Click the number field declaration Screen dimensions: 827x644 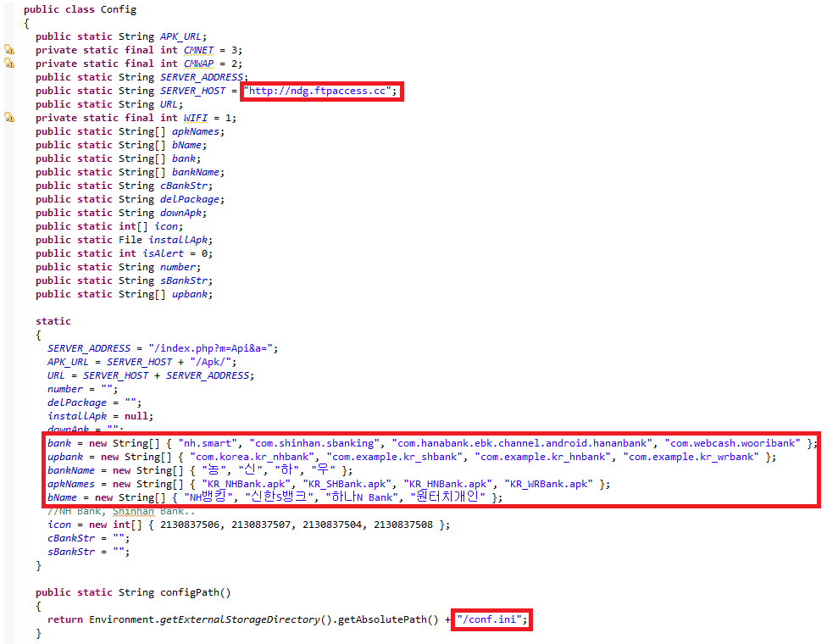(x=118, y=267)
